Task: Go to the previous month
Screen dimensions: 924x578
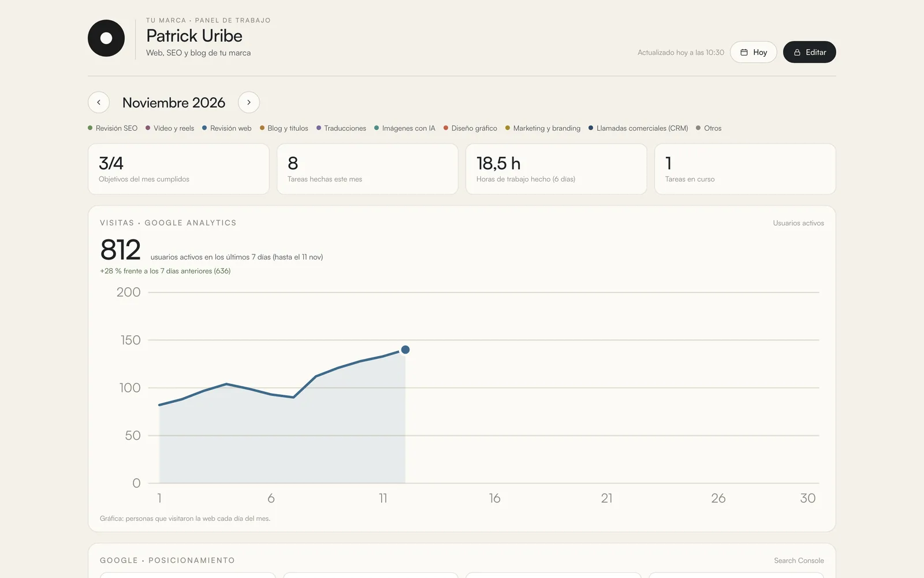Action: 99,102
